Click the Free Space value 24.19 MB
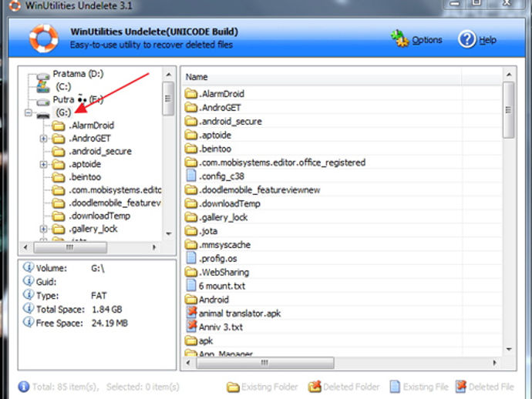This screenshot has height=399, width=532. pos(109,323)
